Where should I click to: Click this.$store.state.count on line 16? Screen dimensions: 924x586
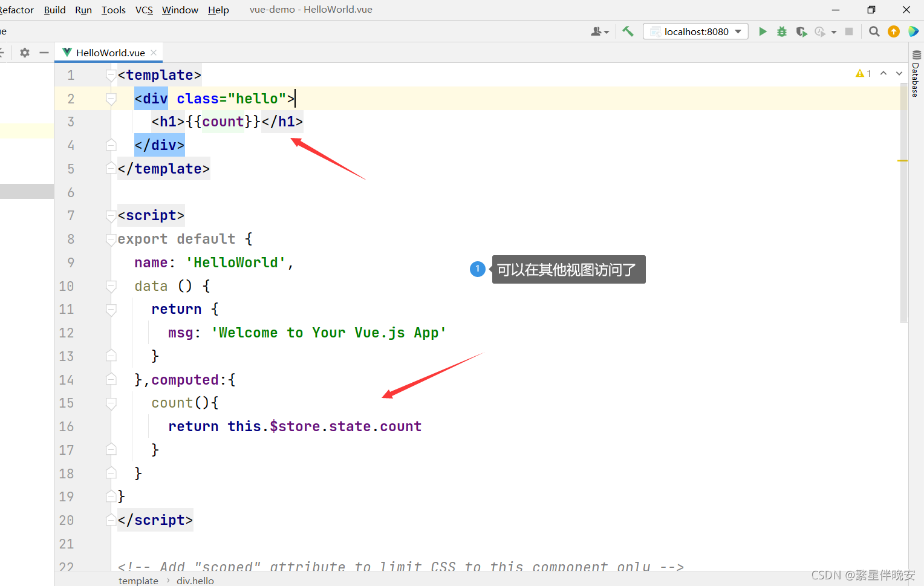pos(324,426)
